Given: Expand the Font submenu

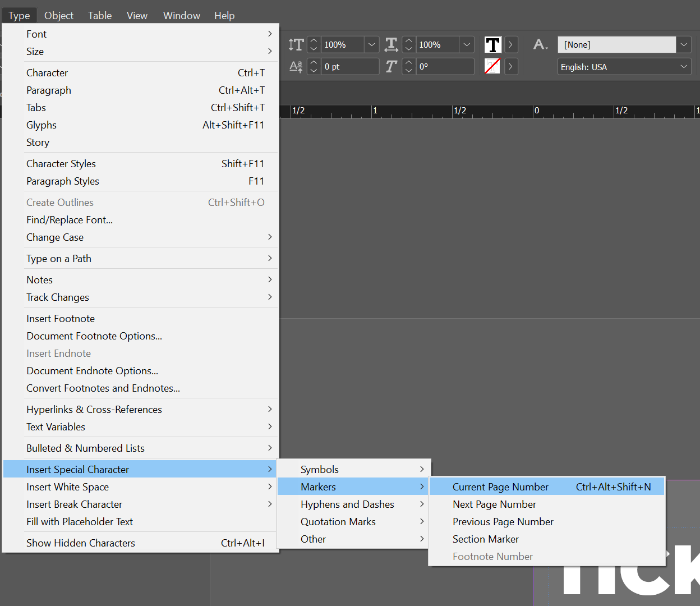Looking at the screenshot, I should (140, 34).
